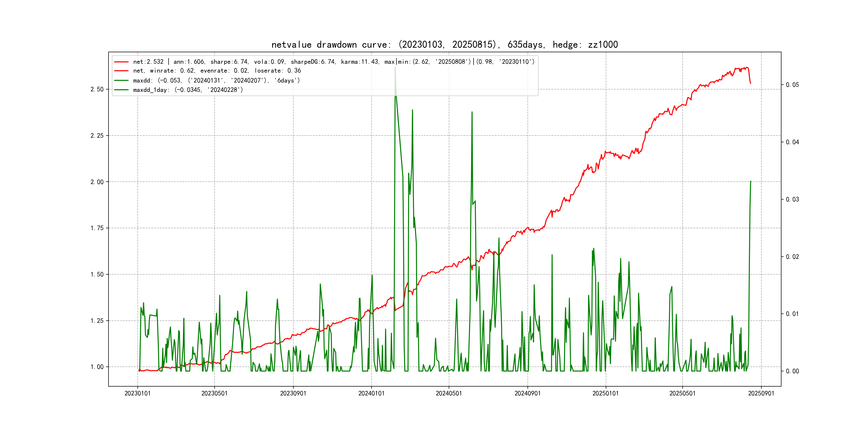Click red swatch beside net:2.532 legend entry
The width and height of the screenshot is (868, 434).
coord(121,62)
